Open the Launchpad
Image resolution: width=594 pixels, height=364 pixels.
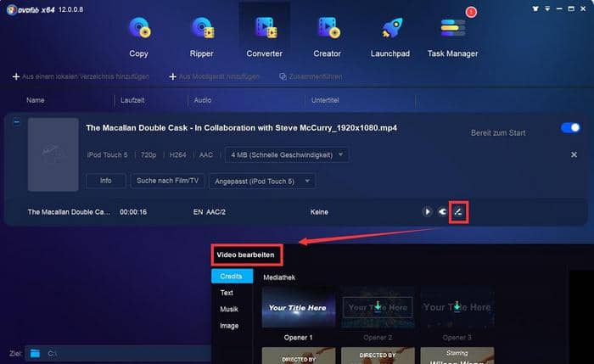pos(390,36)
